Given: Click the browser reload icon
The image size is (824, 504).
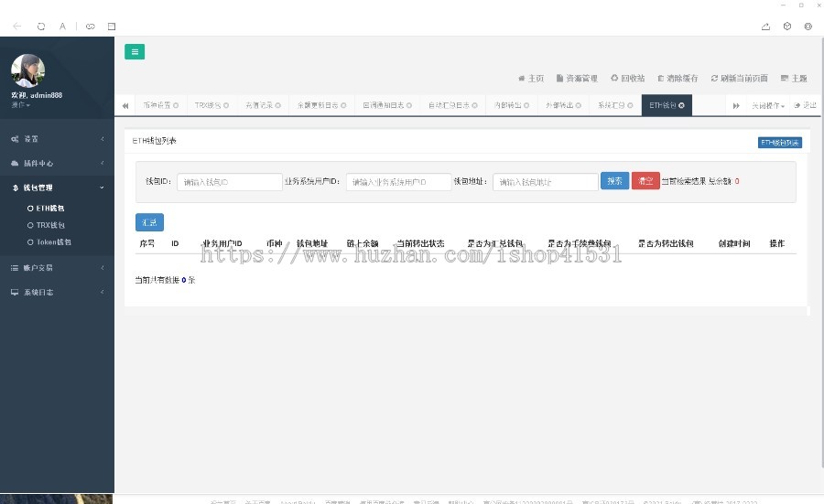Looking at the screenshot, I should (40, 27).
